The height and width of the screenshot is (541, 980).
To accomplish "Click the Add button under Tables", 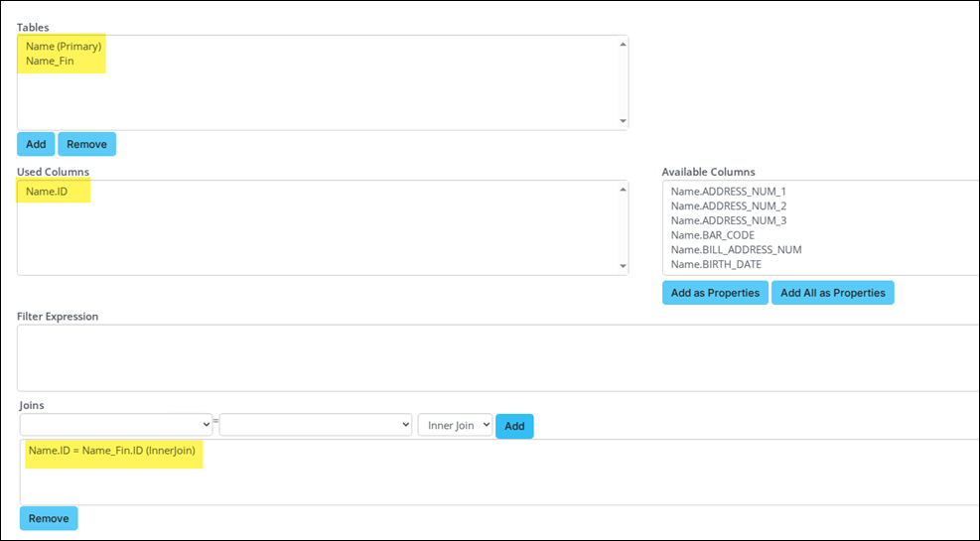I will tap(36, 144).
